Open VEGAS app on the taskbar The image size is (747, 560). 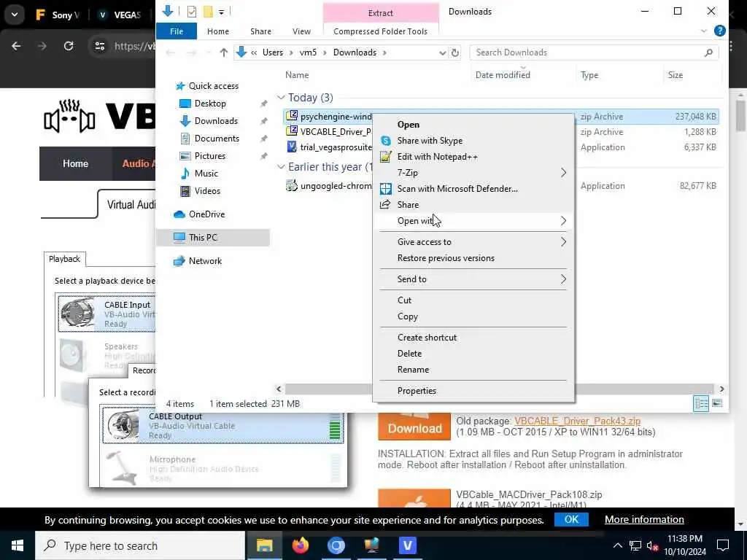point(407,545)
